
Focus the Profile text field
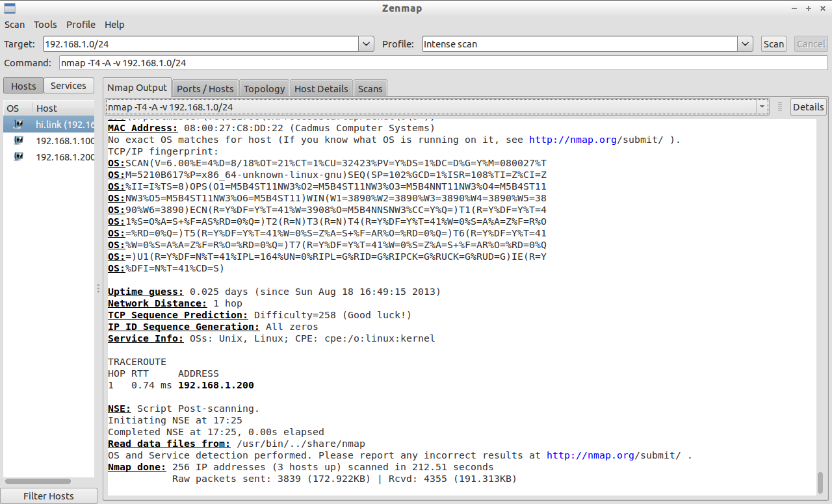pyautogui.click(x=580, y=44)
